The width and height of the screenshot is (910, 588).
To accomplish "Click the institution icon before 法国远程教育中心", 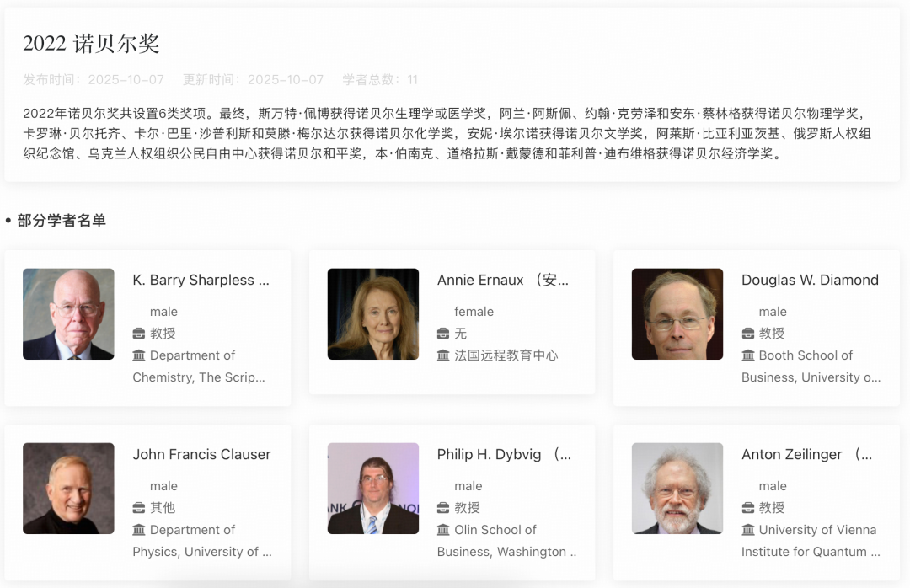I will (443, 355).
